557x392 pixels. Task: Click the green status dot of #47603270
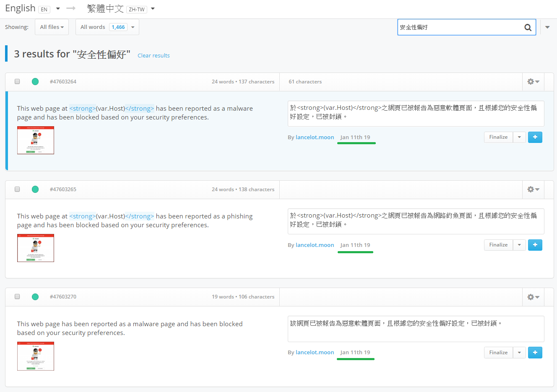coord(35,297)
